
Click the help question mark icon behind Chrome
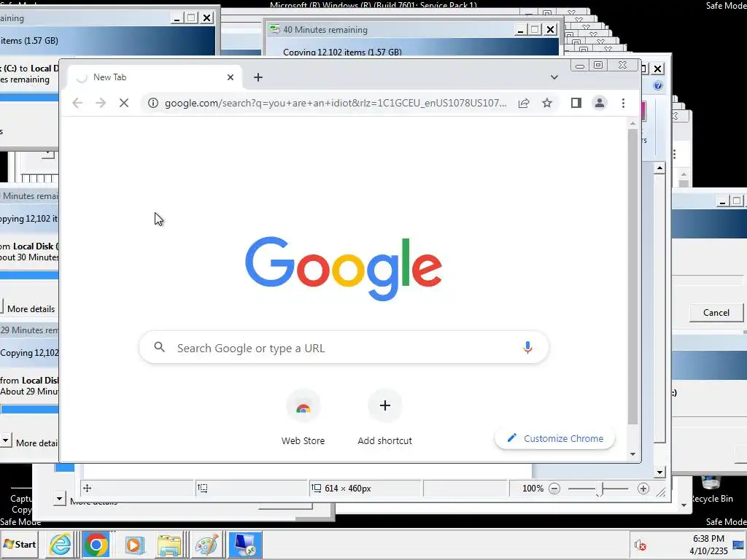(658, 86)
